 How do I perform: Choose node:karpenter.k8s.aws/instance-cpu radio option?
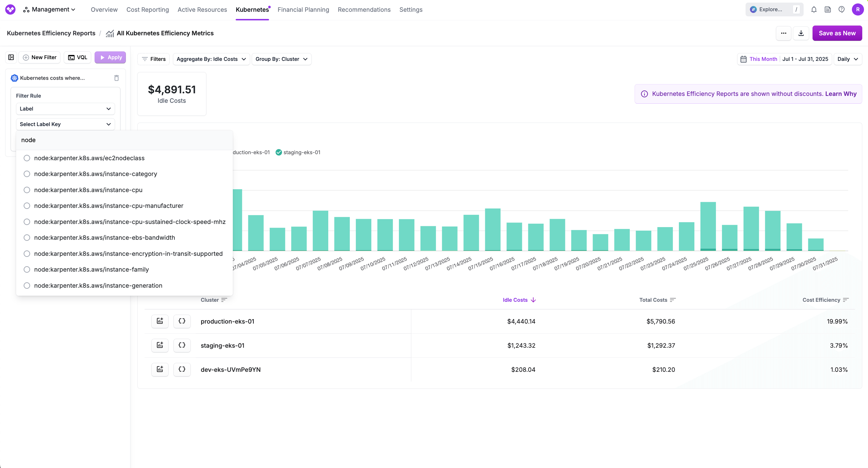[x=27, y=190]
